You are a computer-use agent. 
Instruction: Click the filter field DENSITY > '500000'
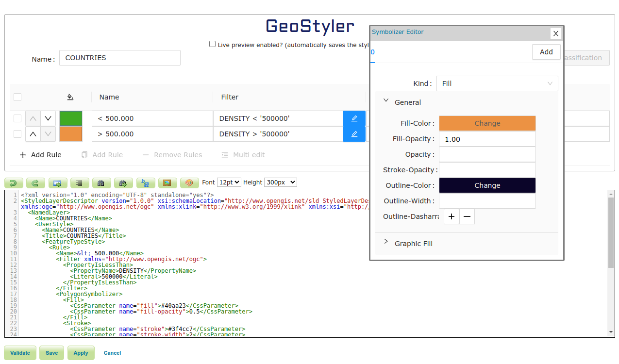(278, 134)
